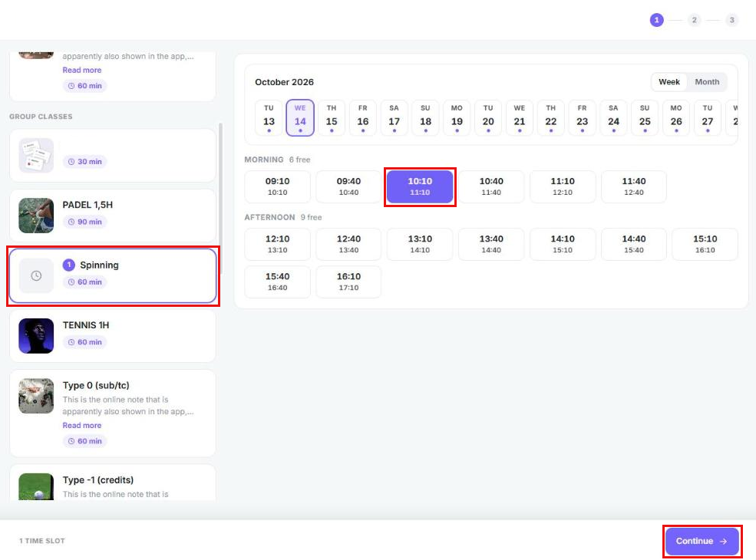756x560 pixels.
Task: Click the 90 min duration badge
Action: [x=85, y=222]
